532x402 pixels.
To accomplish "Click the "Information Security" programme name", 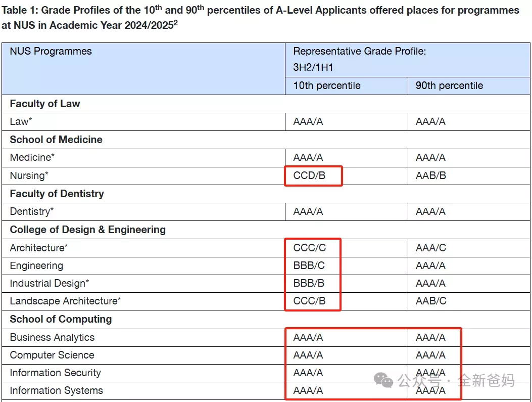I will (55, 373).
